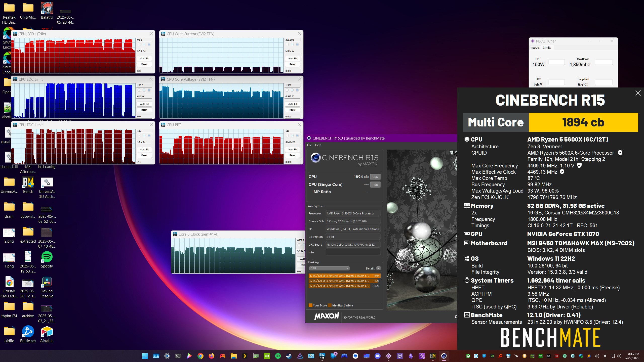
Task: Click the Cinebench icon in the taskbar
Action: [x=444, y=356]
